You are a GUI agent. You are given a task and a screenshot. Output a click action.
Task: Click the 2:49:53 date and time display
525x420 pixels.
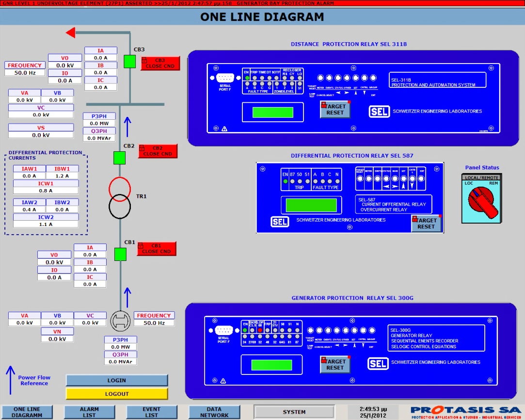(x=373, y=412)
